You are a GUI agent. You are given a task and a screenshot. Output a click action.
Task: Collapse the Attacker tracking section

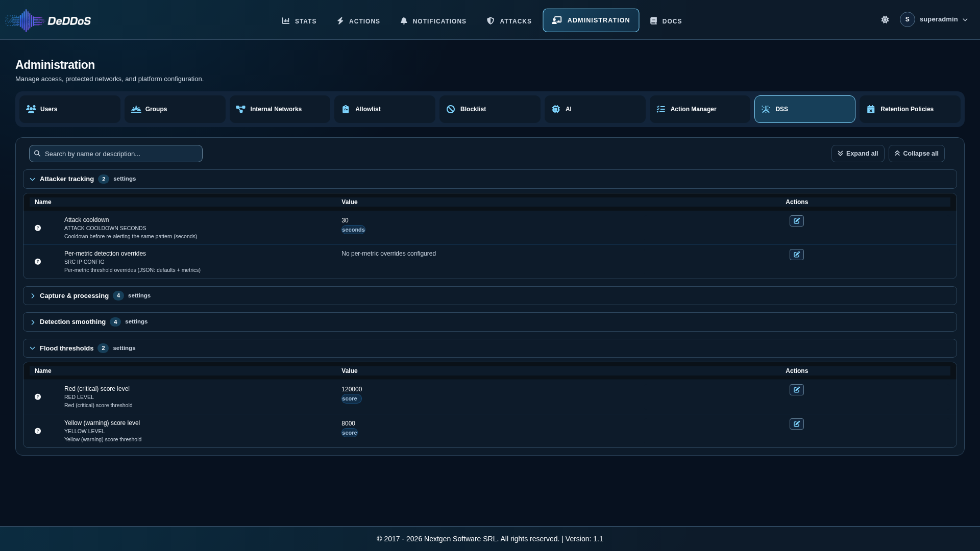click(490, 179)
